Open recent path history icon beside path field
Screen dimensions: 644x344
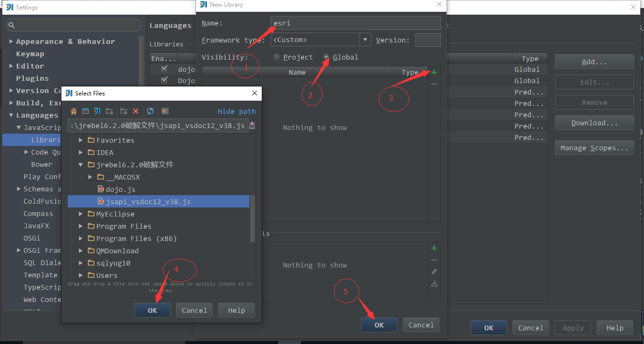(252, 125)
